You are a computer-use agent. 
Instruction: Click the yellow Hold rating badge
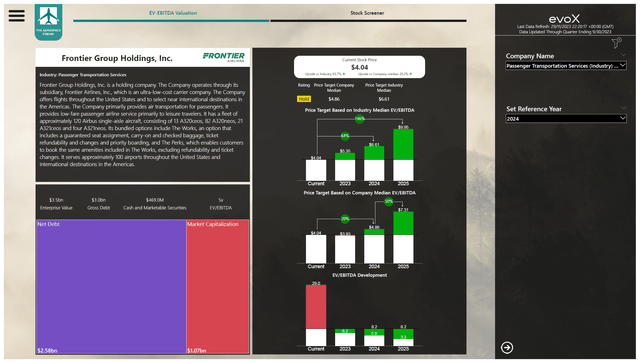[x=304, y=99]
